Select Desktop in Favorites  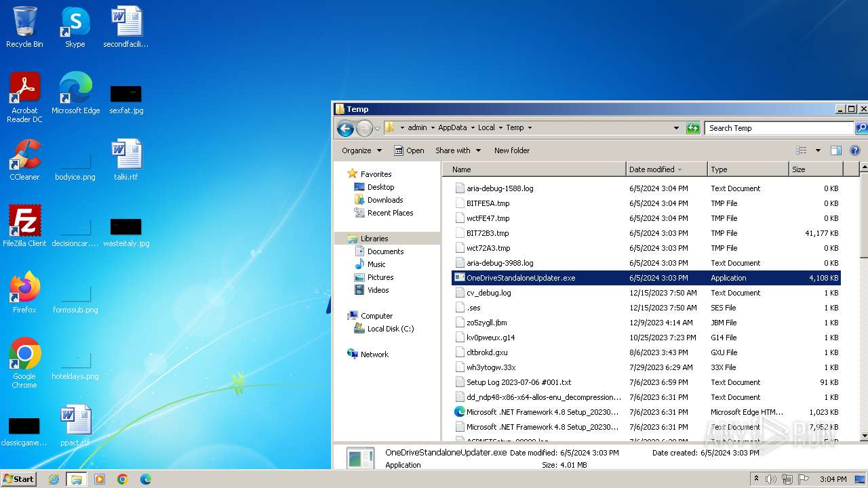click(x=374, y=187)
